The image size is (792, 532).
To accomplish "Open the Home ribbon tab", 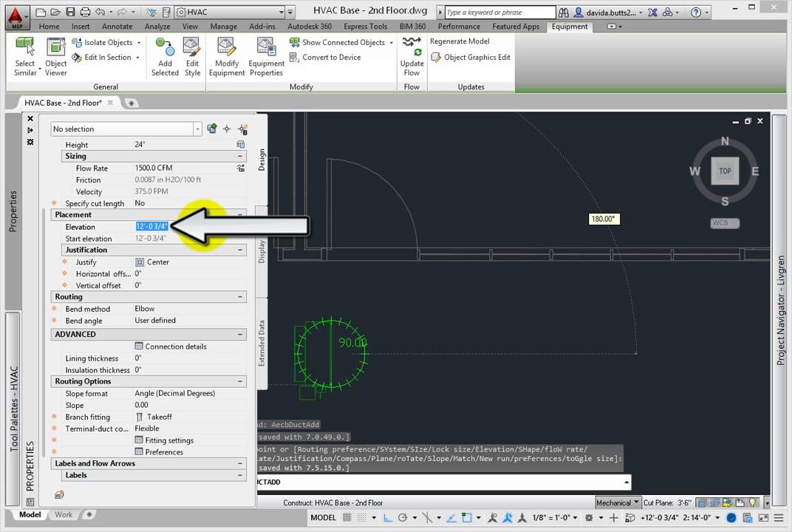I will coord(49,27).
